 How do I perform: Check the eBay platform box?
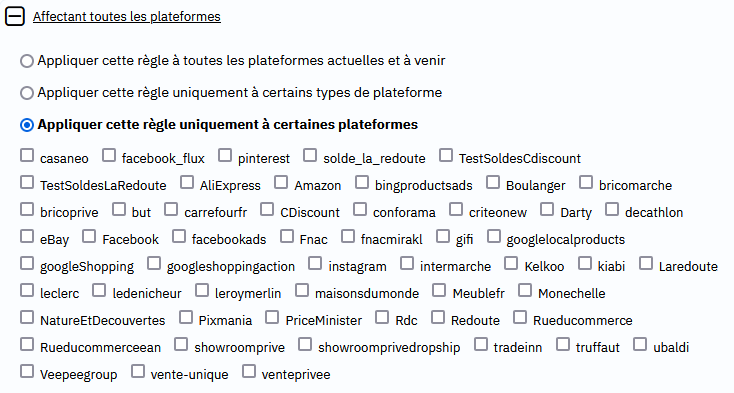tap(27, 236)
